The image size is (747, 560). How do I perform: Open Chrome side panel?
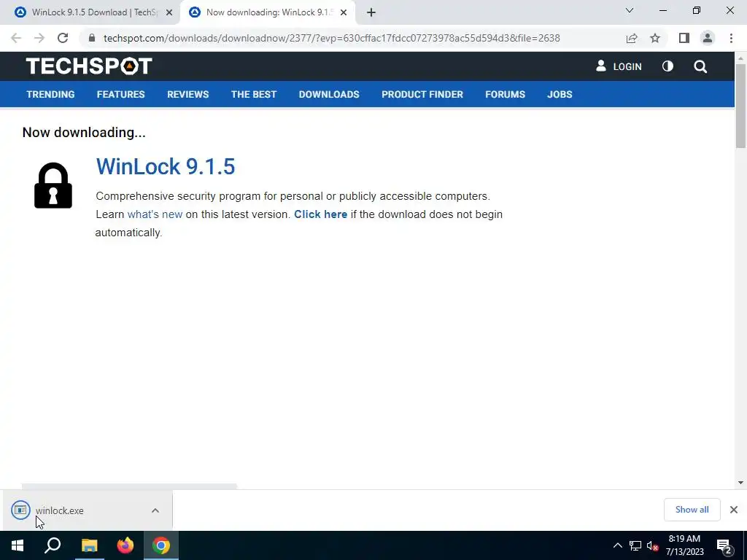[x=684, y=38]
